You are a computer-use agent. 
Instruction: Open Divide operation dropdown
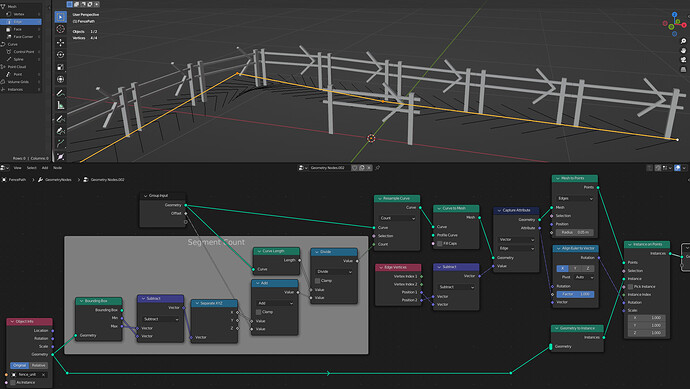coord(334,272)
